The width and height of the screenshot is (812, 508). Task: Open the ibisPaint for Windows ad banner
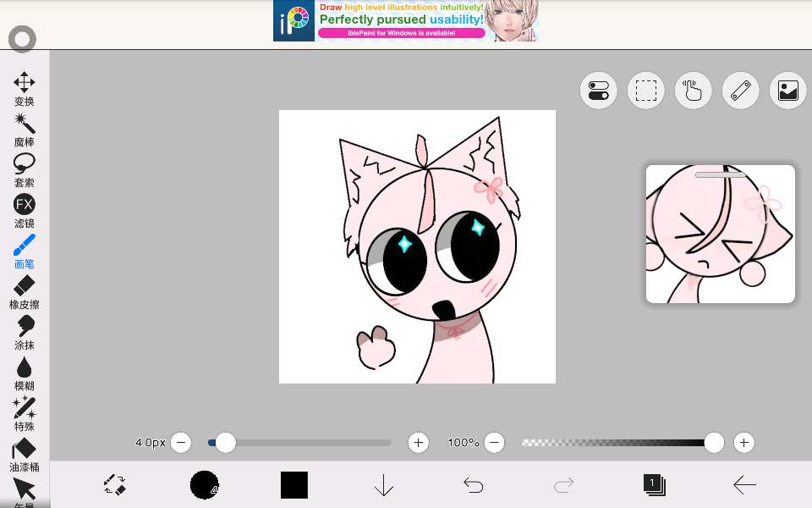406,20
